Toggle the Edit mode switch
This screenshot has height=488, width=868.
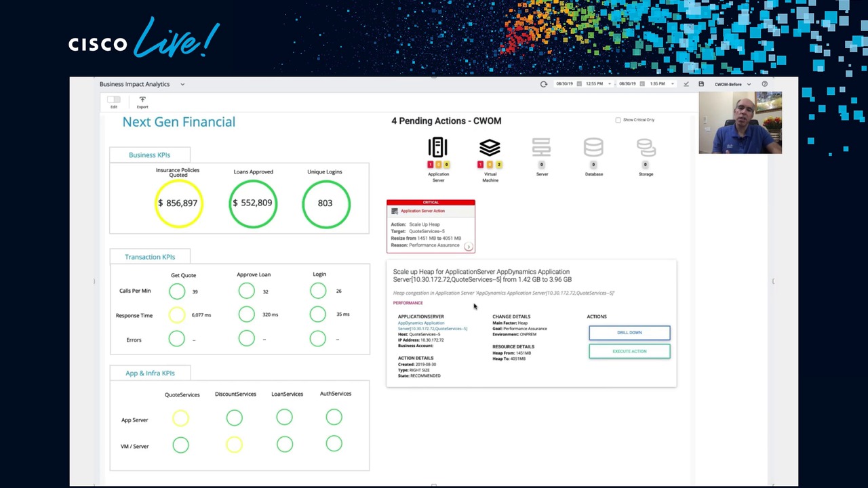coord(114,100)
